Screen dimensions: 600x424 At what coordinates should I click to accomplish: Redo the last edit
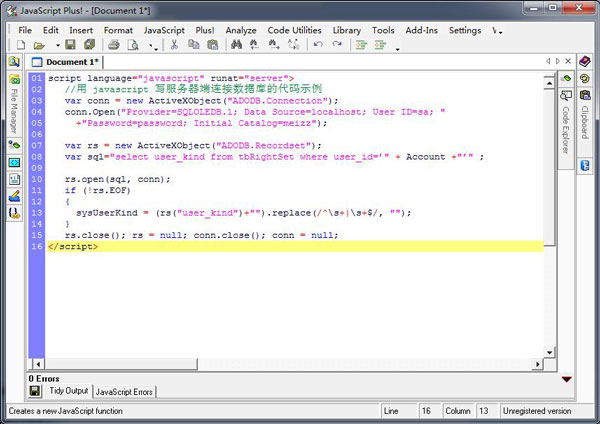coord(337,44)
